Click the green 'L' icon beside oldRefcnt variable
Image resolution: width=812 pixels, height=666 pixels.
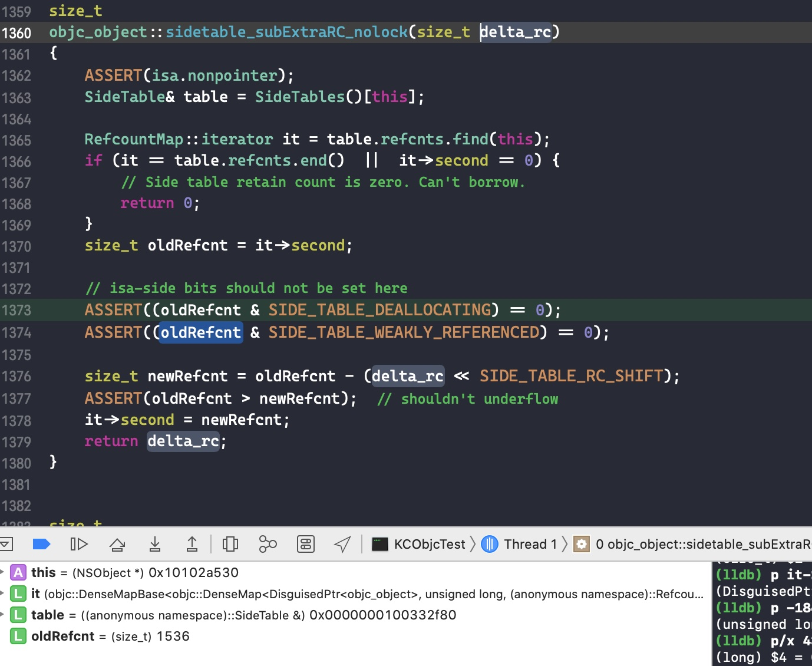(x=19, y=636)
